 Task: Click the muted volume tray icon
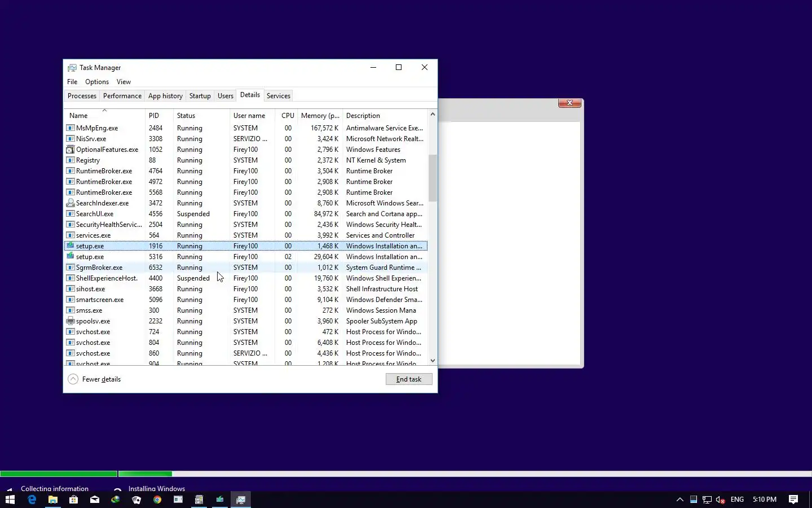(720, 500)
